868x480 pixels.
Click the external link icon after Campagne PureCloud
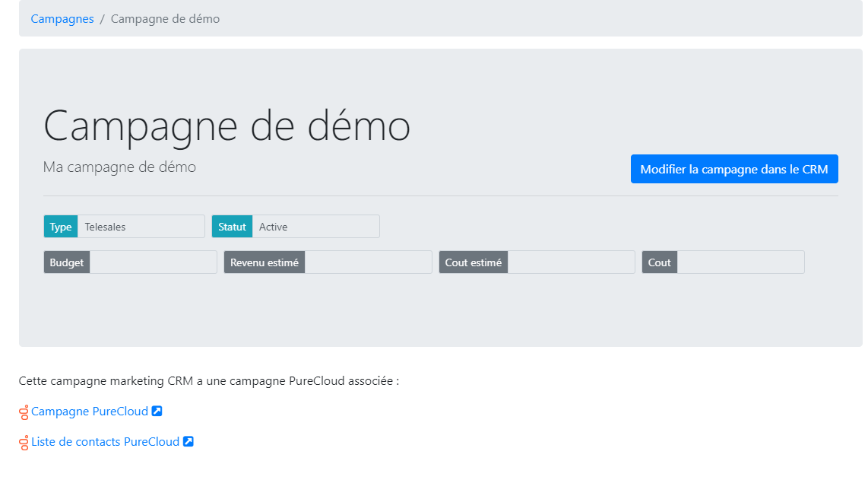[x=157, y=412]
